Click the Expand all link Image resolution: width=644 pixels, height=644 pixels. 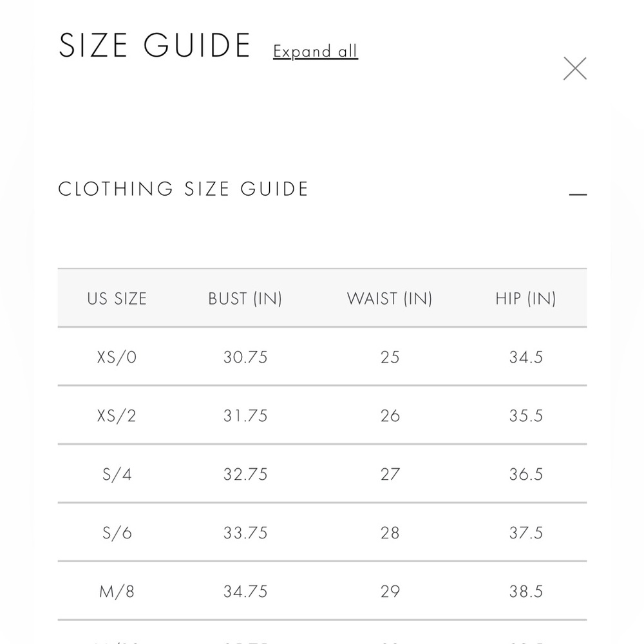316,52
